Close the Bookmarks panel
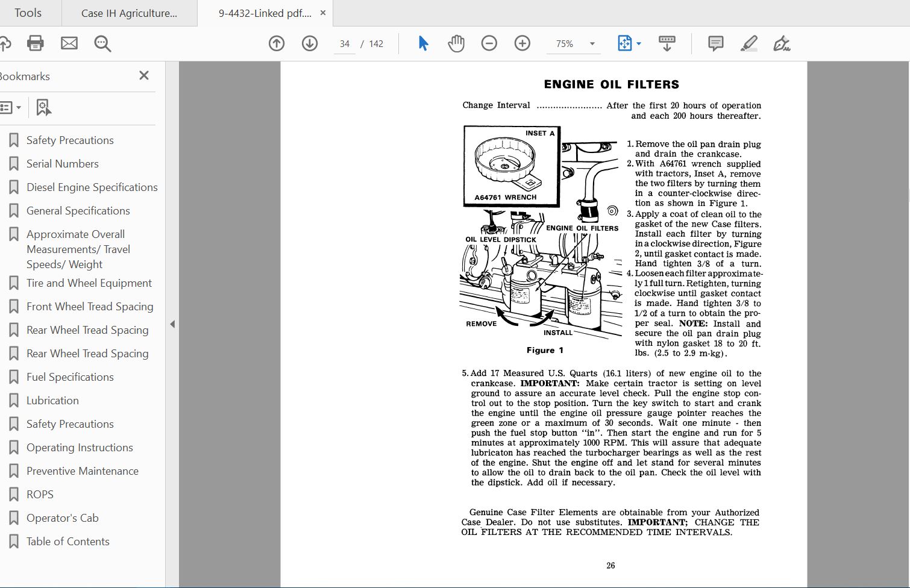This screenshot has width=910, height=588. pos(144,75)
